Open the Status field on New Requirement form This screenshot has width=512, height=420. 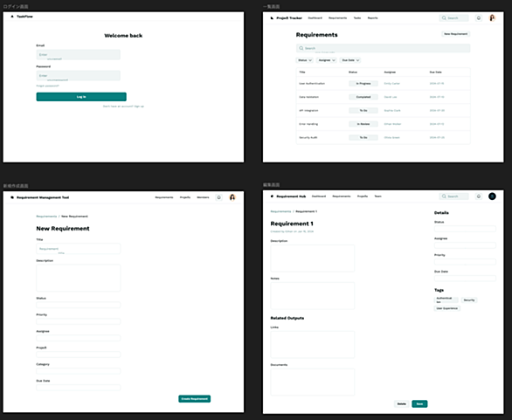pyautogui.click(x=79, y=305)
